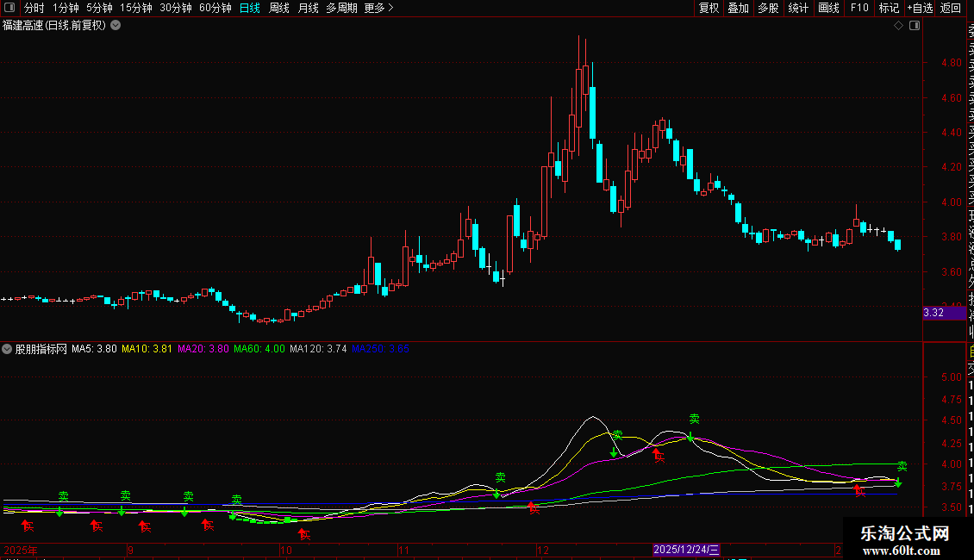974x560 pixels.
Task: Expand the dropdown beside 福建高速 title
Action: click(x=116, y=26)
